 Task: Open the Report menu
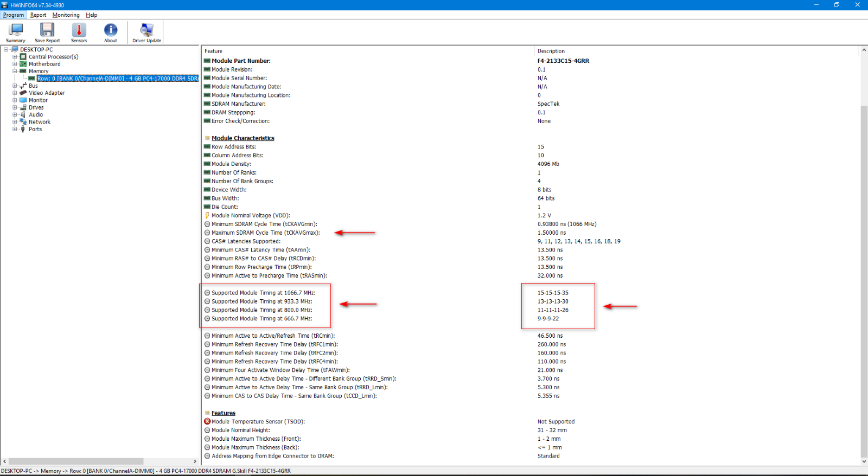point(38,15)
